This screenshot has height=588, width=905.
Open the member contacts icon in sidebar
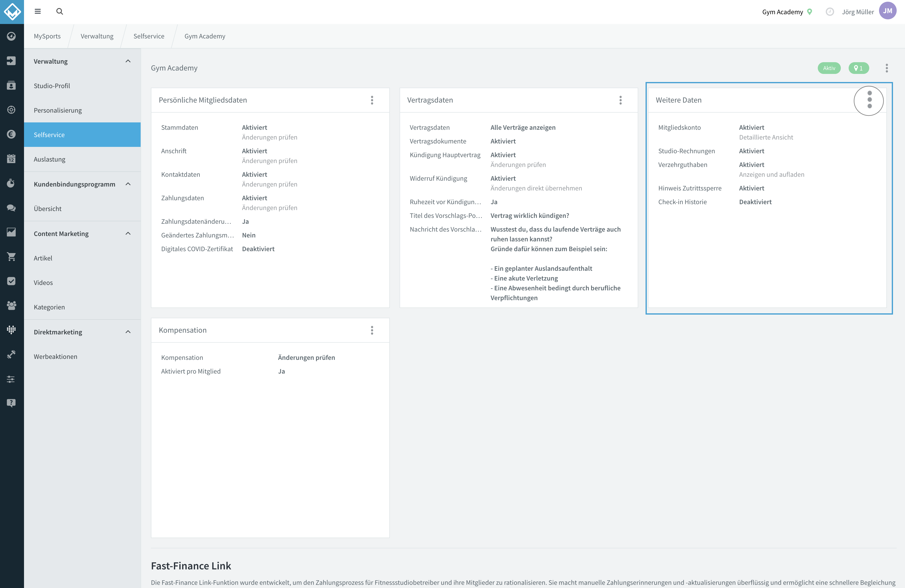click(x=12, y=85)
